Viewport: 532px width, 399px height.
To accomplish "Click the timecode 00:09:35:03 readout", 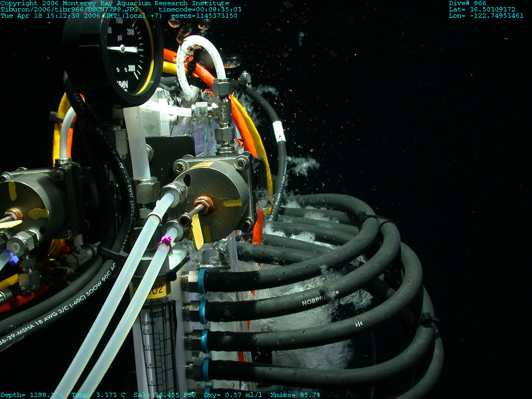I will (x=200, y=9).
